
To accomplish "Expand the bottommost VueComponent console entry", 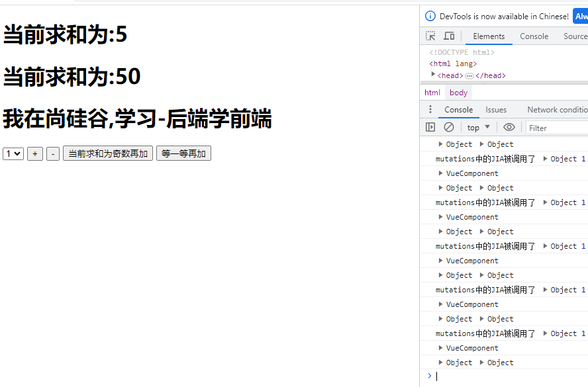I will tap(440, 348).
